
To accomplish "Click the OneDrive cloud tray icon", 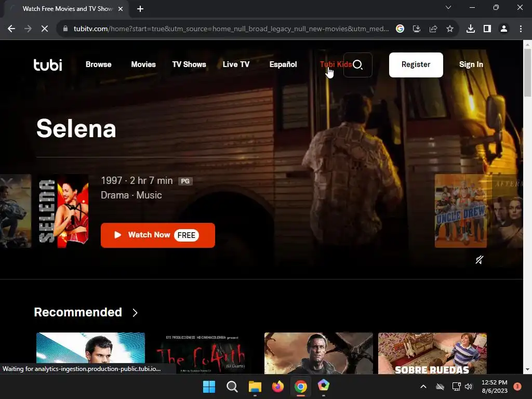I will coord(440,387).
